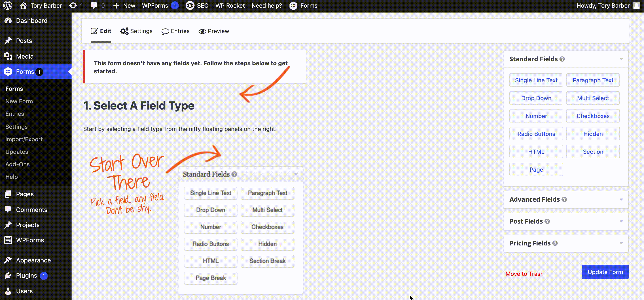Add a Single Line Text field
Image resolution: width=644 pixels, height=300 pixels.
pyautogui.click(x=536, y=80)
